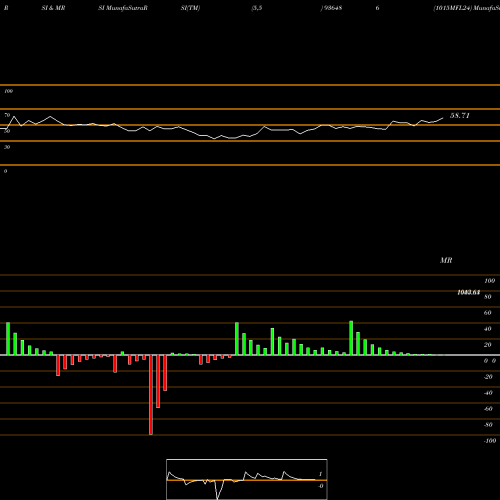Click the RSI 30 axis label
This screenshot has width=500, height=500.
(7, 147)
